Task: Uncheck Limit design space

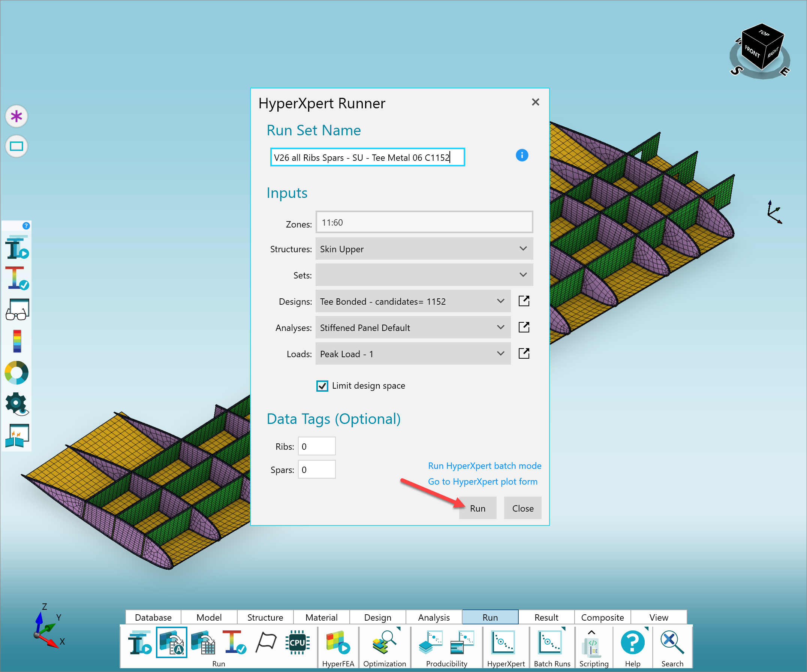Action: coord(322,386)
